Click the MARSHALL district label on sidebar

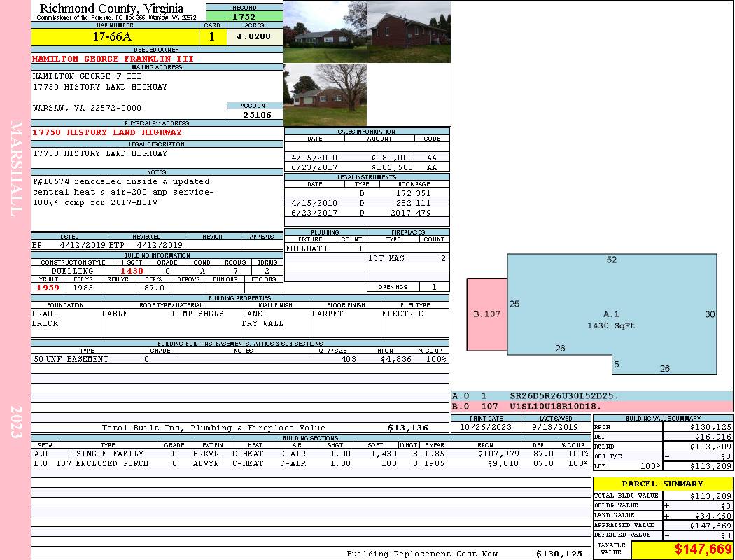(16, 169)
